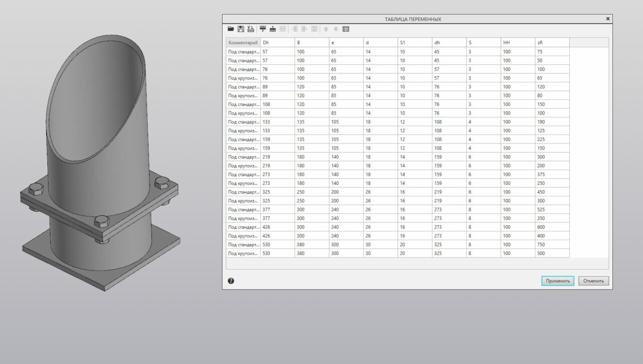The image size is (643, 364).
Task: Select the zR cell with value 225
Action: [552, 139]
